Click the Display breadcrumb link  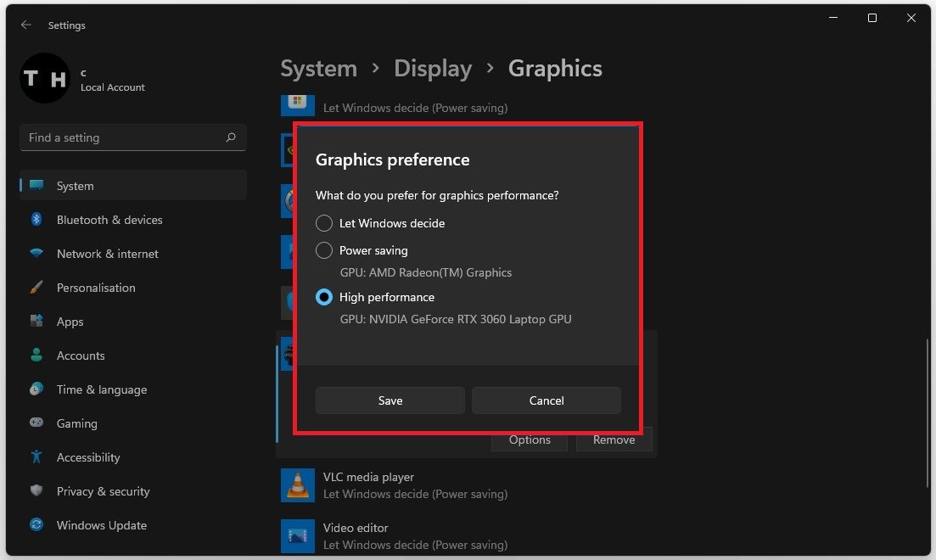[433, 69]
